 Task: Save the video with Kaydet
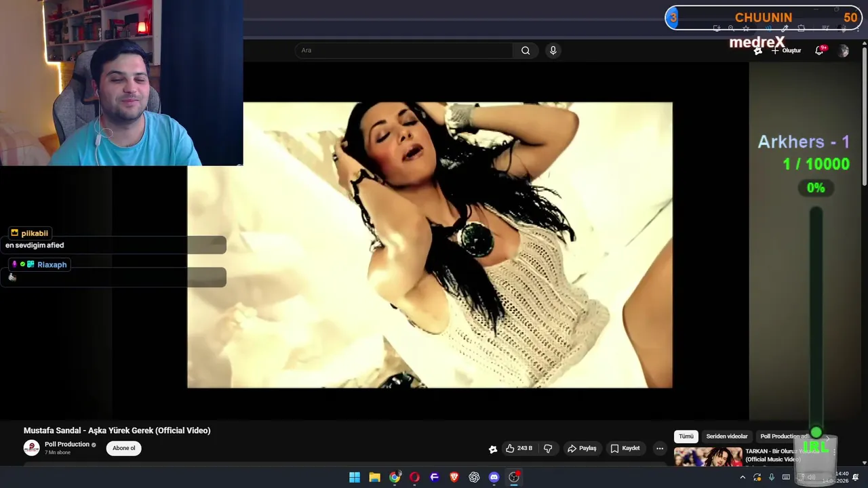click(x=625, y=449)
